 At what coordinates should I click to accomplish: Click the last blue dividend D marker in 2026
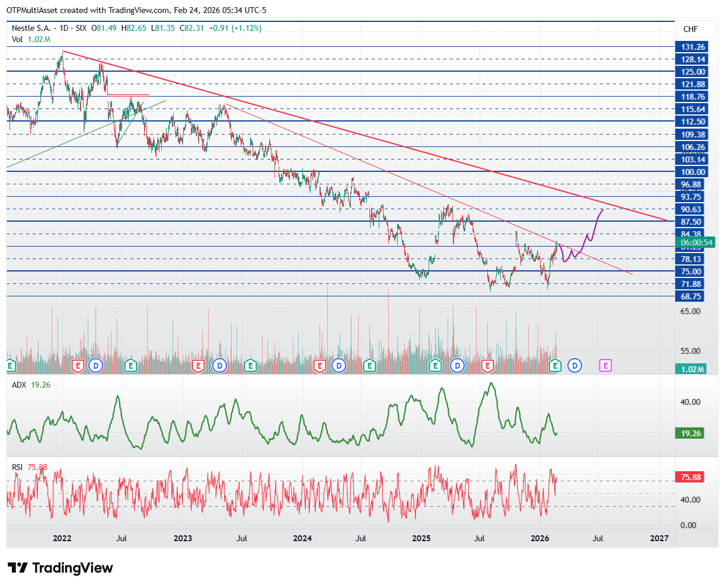pyautogui.click(x=574, y=366)
